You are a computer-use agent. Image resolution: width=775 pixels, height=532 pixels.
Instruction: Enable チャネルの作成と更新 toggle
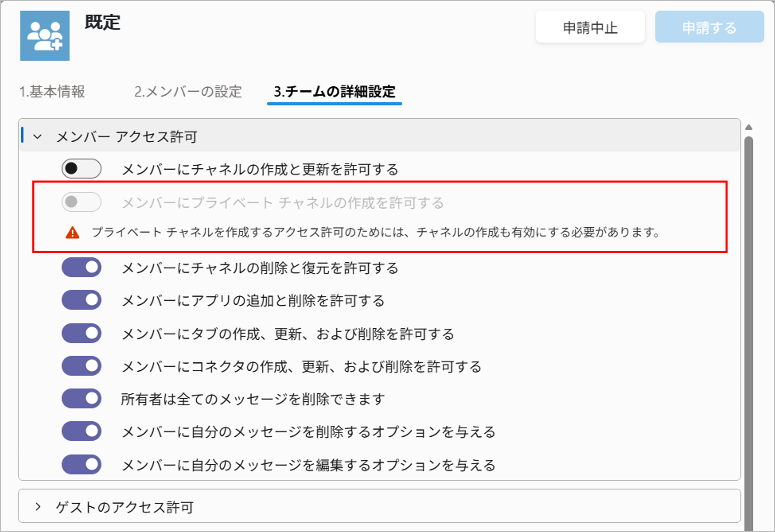(x=81, y=169)
